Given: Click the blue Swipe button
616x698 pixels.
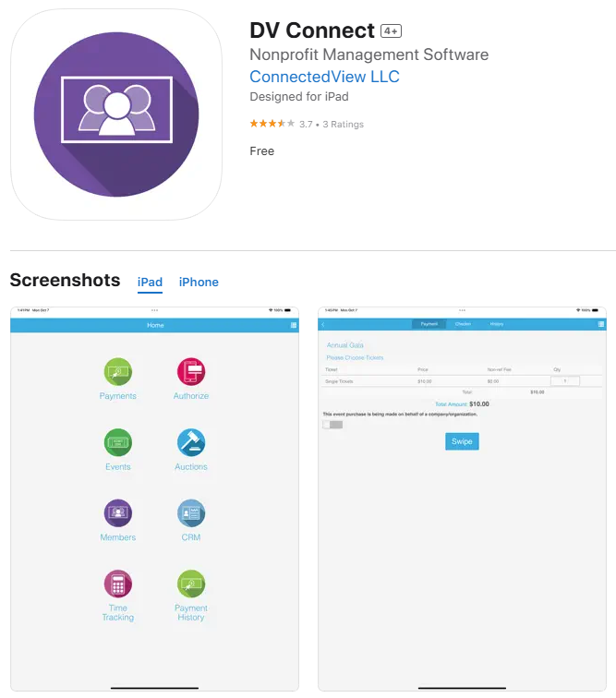Looking at the screenshot, I should (462, 441).
